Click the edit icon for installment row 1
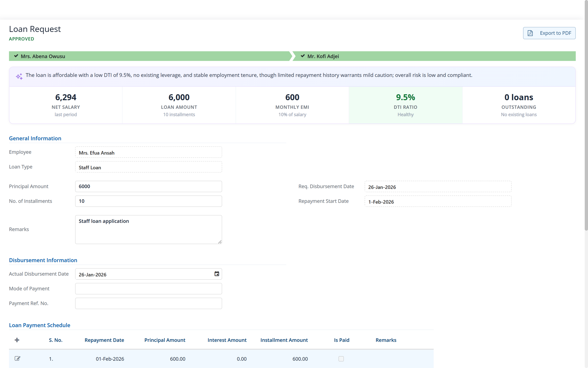The image size is (588, 368). point(18,359)
